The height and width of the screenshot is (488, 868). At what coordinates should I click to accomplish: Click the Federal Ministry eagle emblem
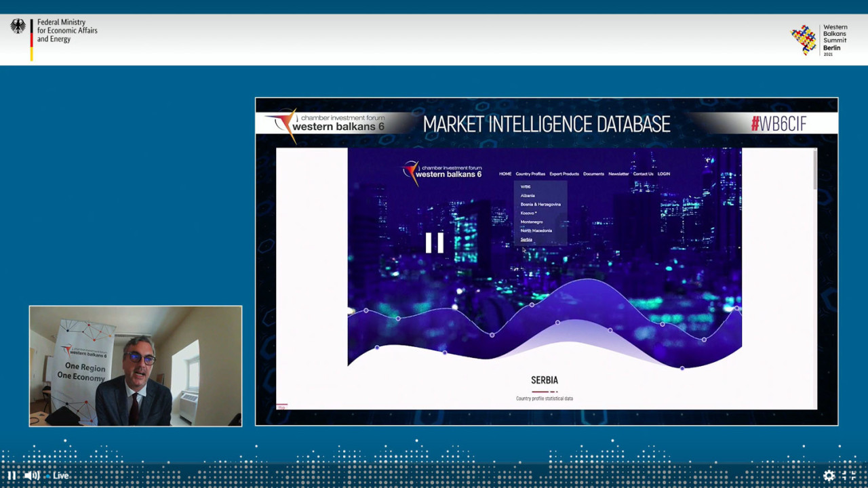[18, 27]
